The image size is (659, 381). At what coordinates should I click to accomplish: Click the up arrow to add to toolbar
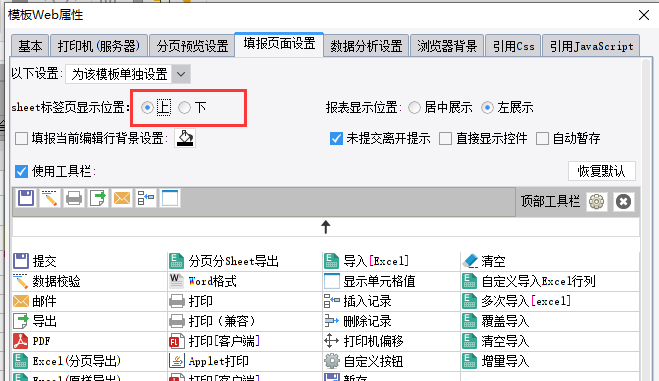[326, 227]
